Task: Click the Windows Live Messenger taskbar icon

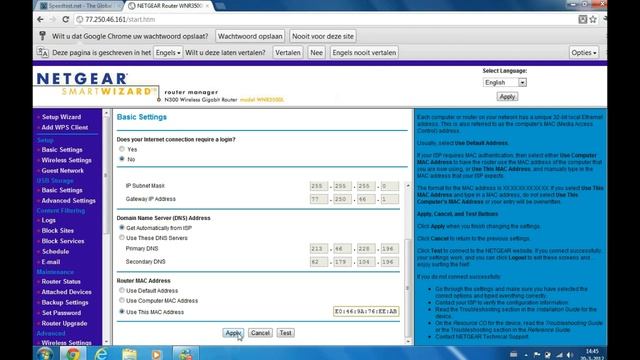Action: click(185, 354)
